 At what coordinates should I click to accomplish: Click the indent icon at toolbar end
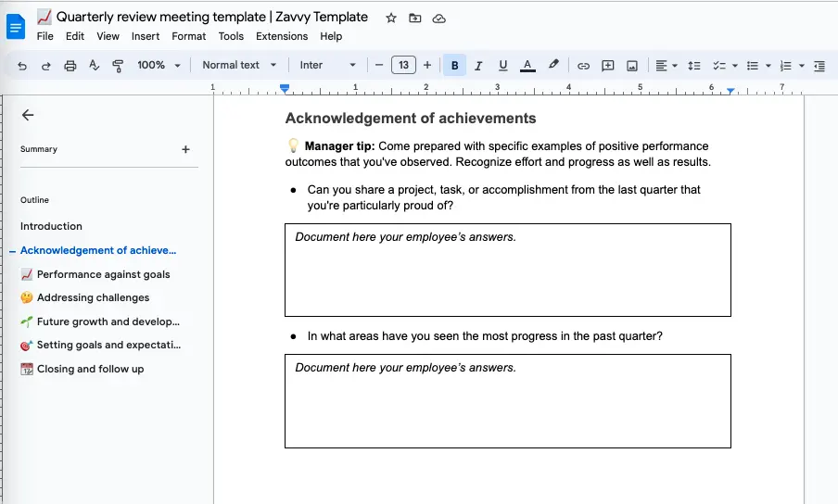click(x=819, y=66)
